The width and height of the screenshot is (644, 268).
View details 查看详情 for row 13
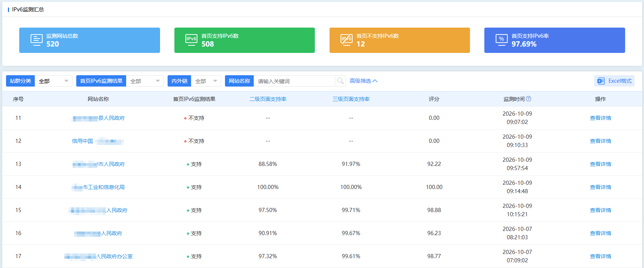[x=600, y=164]
